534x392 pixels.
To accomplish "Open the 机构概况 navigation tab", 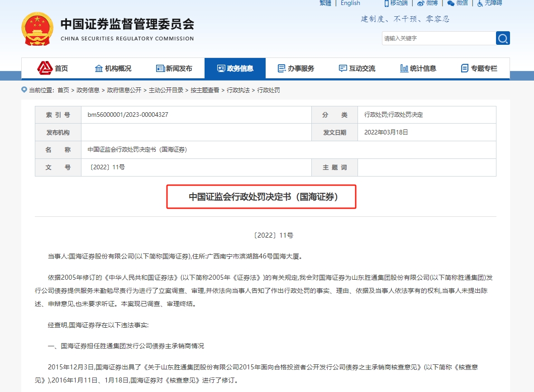I will click(x=113, y=68).
